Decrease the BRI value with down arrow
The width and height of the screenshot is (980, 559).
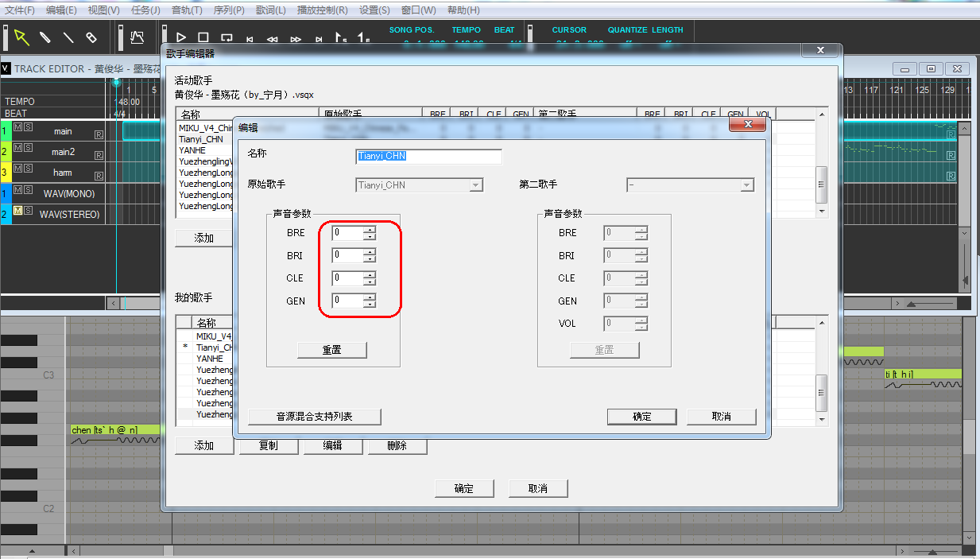tap(370, 259)
